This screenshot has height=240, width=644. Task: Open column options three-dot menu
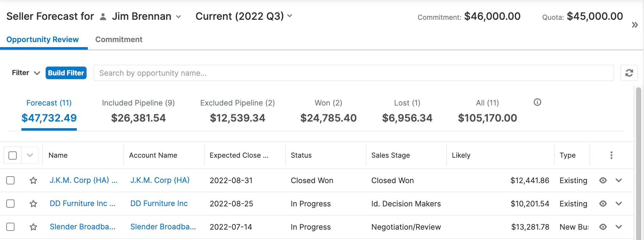pos(611,155)
